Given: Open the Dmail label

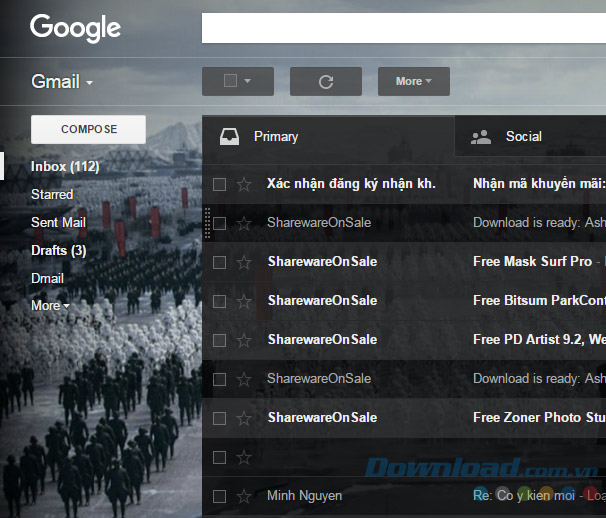Looking at the screenshot, I should pos(47,278).
